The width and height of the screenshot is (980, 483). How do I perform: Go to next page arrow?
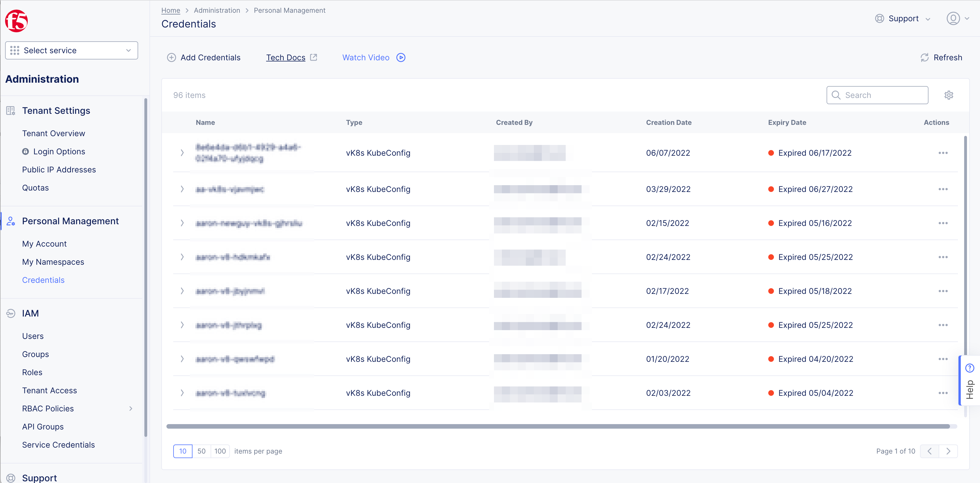(948, 451)
